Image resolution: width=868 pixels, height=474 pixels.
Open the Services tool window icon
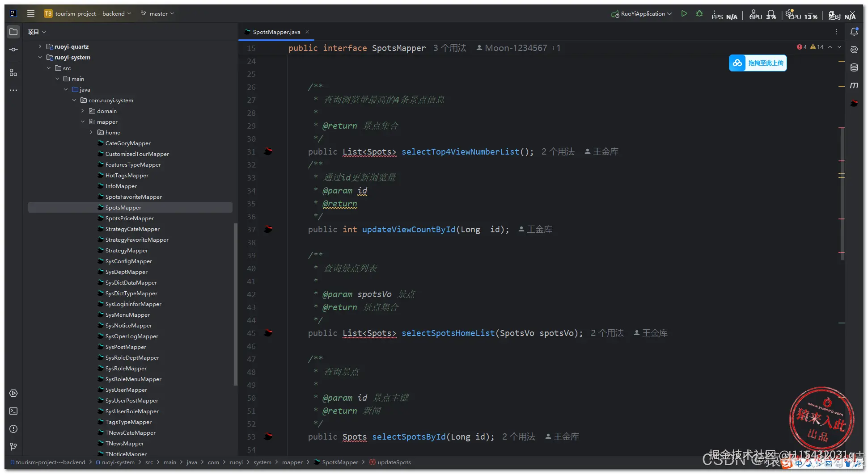[13, 393]
